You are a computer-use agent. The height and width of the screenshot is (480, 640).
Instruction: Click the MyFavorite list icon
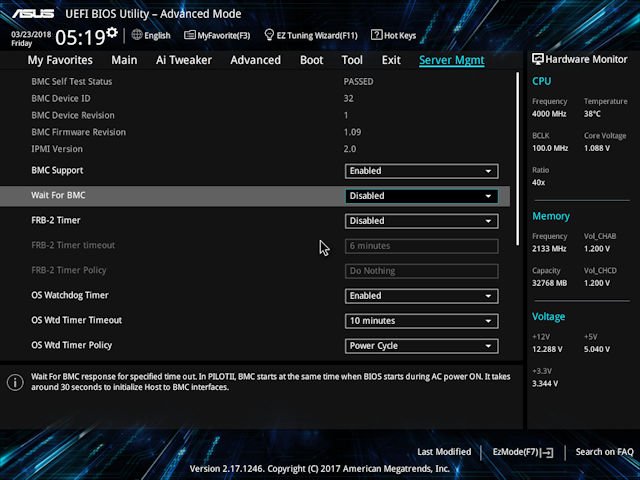[189, 35]
